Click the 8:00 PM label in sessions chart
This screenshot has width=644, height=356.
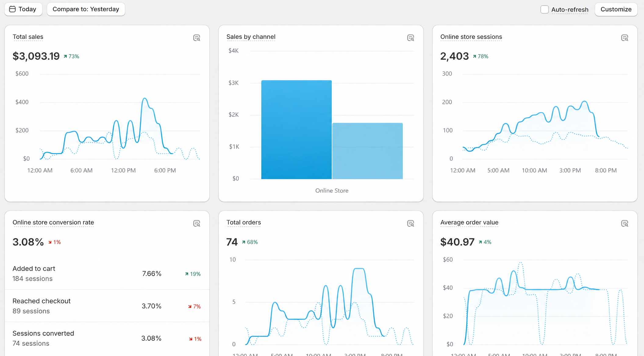(x=606, y=170)
